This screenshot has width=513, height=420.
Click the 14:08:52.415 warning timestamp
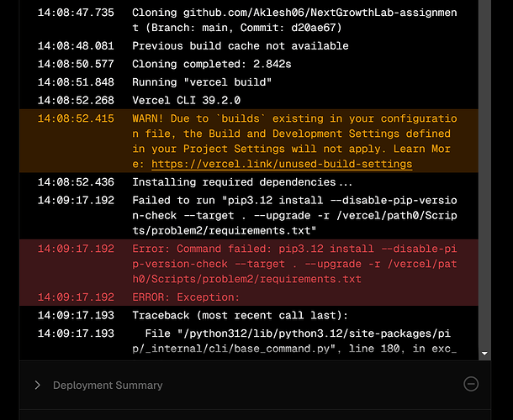pos(76,118)
